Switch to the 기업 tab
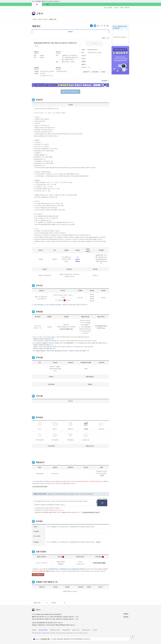Screen dimensions: 161x644 [47, 4]
